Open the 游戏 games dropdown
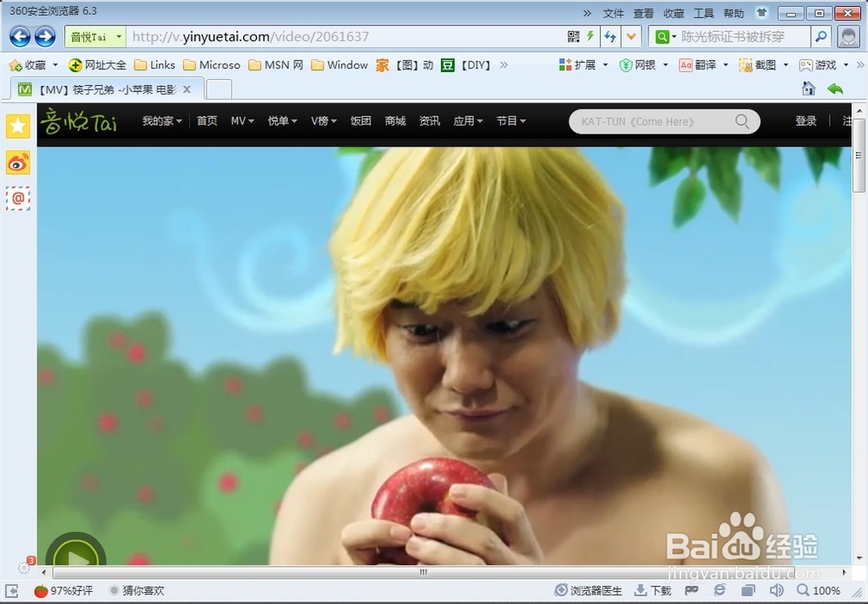Viewport: 868px width, 604px height. point(824,65)
